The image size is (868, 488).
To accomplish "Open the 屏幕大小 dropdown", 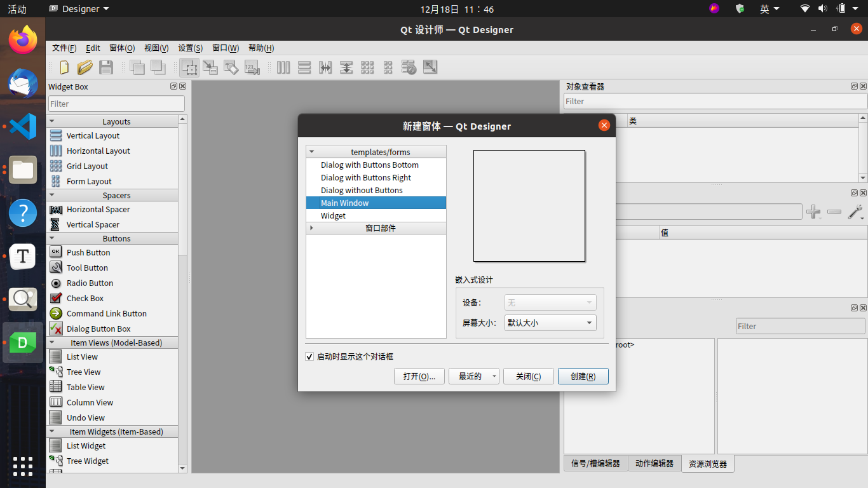I will pos(550,323).
